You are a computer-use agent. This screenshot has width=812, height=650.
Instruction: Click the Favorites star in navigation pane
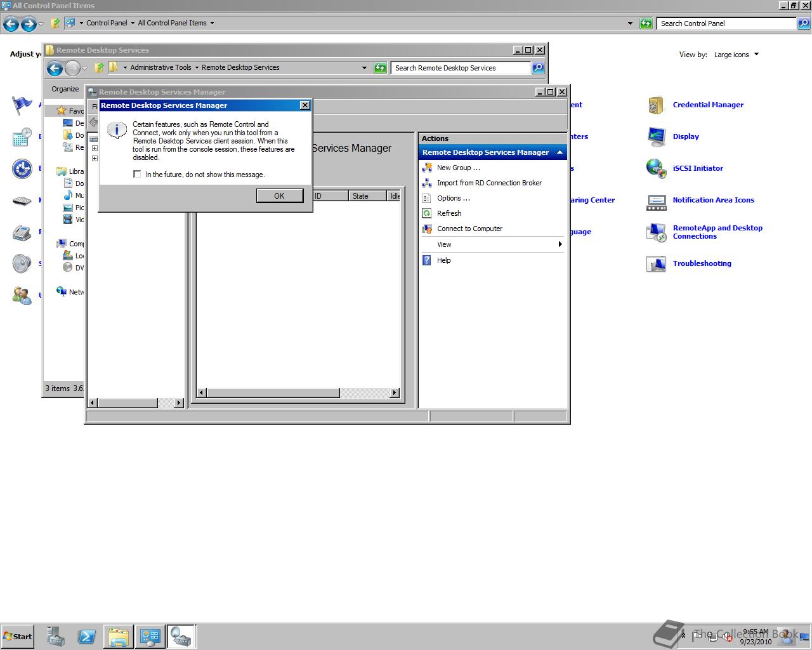(62, 110)
